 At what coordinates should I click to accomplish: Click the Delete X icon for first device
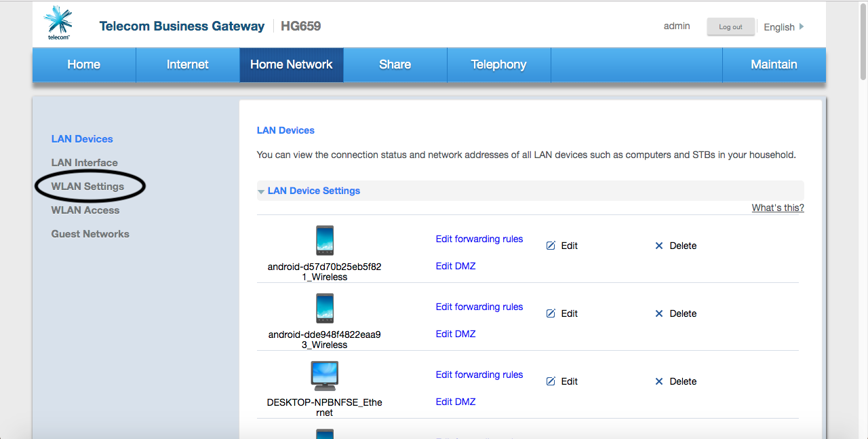pyautogui.click(x=658, y=246)
